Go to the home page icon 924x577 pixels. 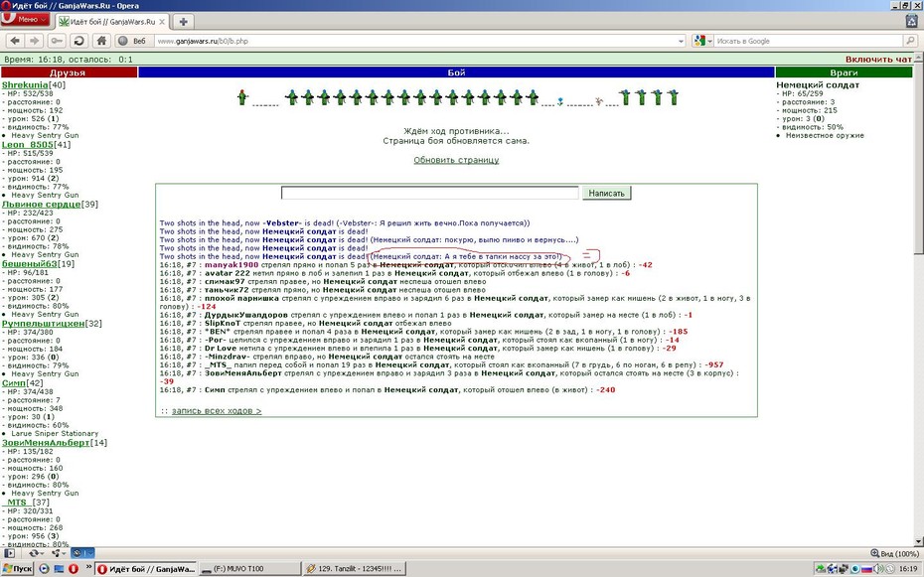coord(101,41)
